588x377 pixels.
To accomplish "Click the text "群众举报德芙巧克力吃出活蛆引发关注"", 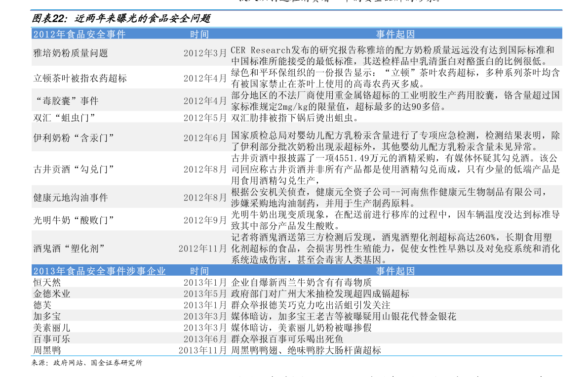I will 311,305.
